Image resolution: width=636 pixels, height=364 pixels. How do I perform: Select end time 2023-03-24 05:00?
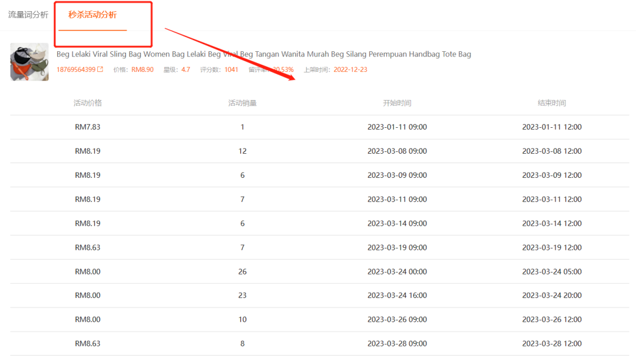(x=552, y=272)
